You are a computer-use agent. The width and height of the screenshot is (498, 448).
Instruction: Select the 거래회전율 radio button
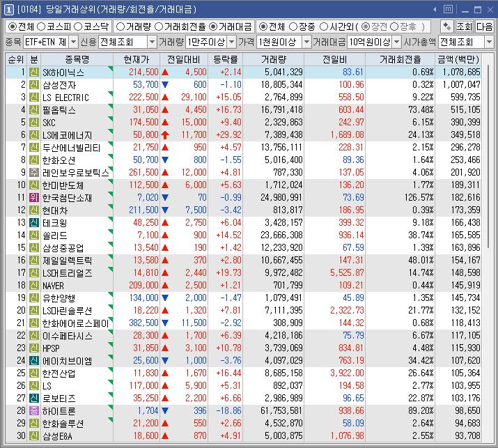point(159,26)
